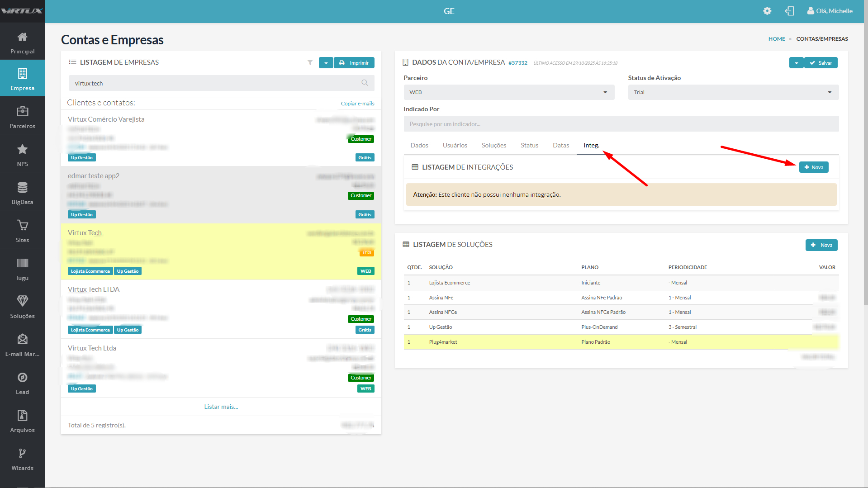Click the settings gear icon in header
This screenshot has height=488, width=868.
tap(767, 11)
